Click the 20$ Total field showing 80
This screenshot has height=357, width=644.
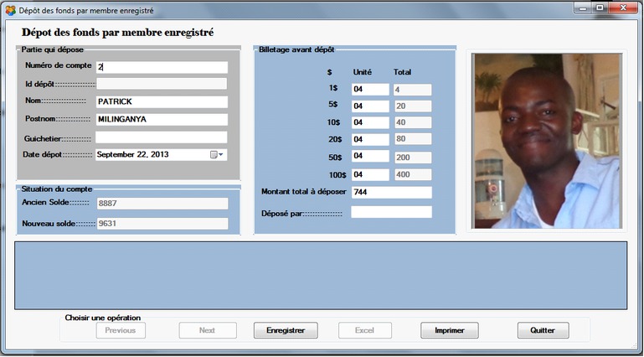(x=412, y=139)
